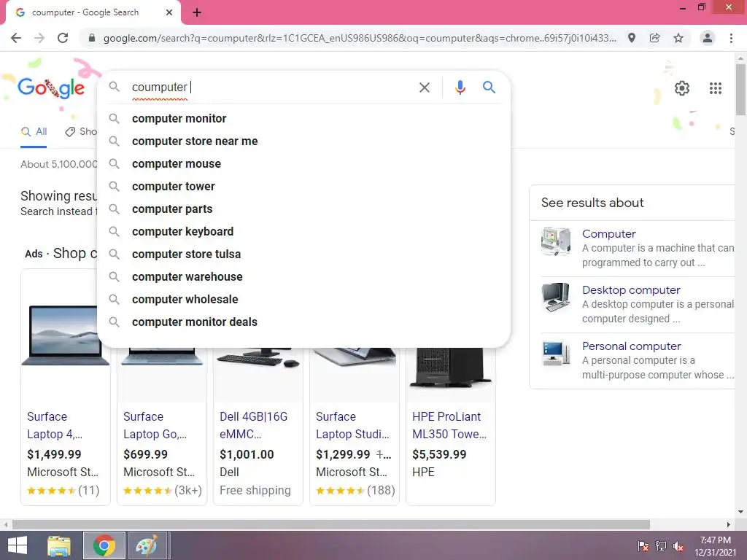747x560 pixels.
Task: Open the Computer knowledge panel link
Action: pos(609,234)
